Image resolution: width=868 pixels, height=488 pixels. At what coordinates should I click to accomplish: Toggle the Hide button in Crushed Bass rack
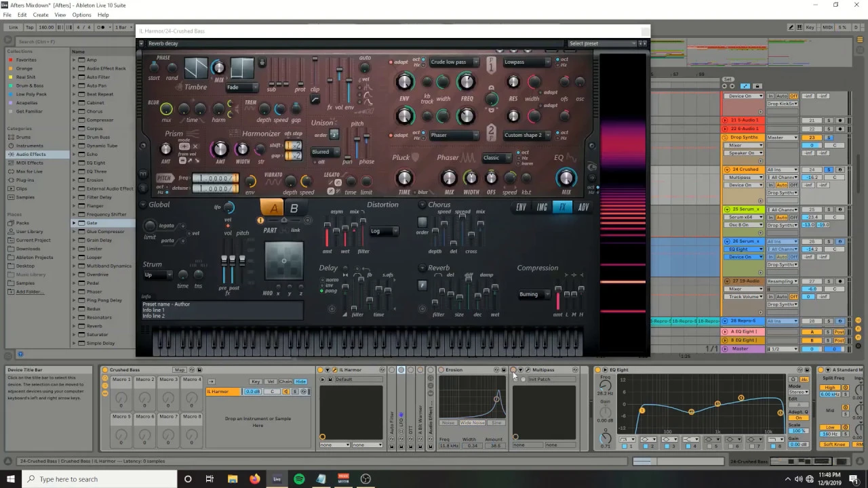pos(300,382)
